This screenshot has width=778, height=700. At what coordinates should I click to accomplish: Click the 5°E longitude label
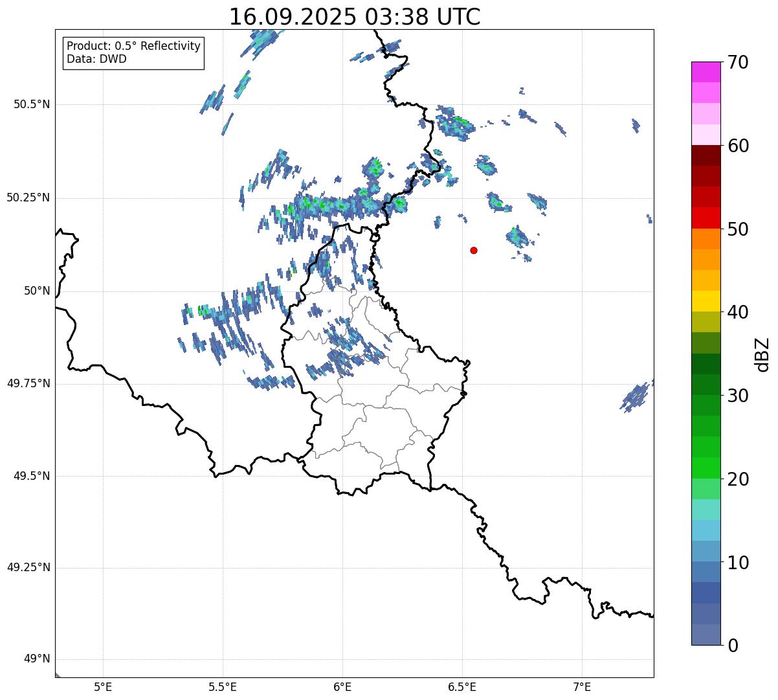(x=103, y=686)
